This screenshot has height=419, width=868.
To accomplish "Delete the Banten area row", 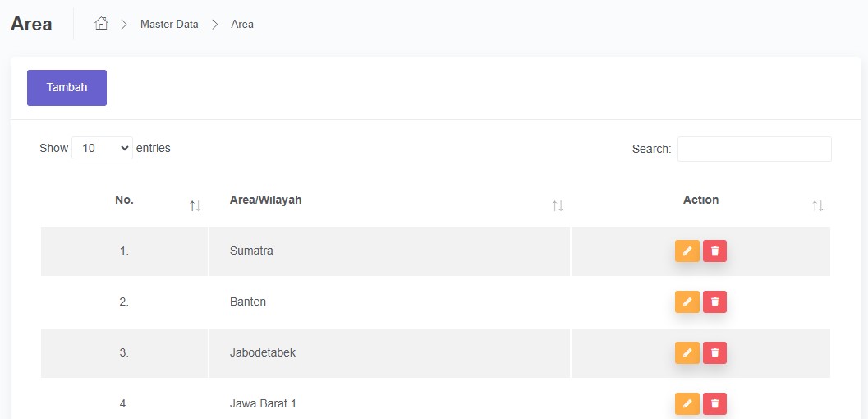I will [x=714, y=302].
